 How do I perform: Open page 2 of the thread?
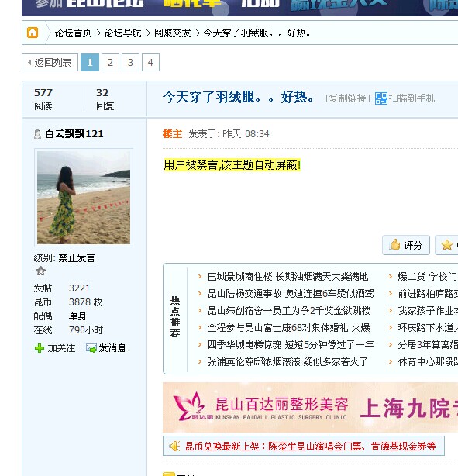110,63
